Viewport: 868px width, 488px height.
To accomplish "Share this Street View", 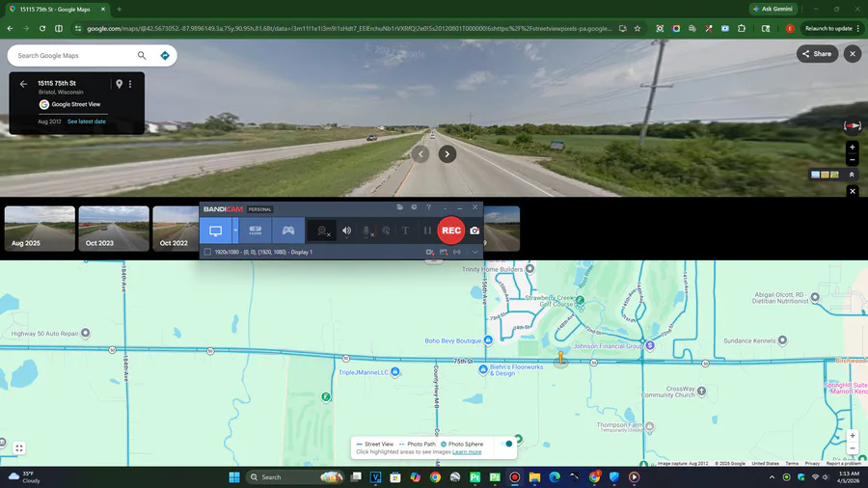I will 817,54.
